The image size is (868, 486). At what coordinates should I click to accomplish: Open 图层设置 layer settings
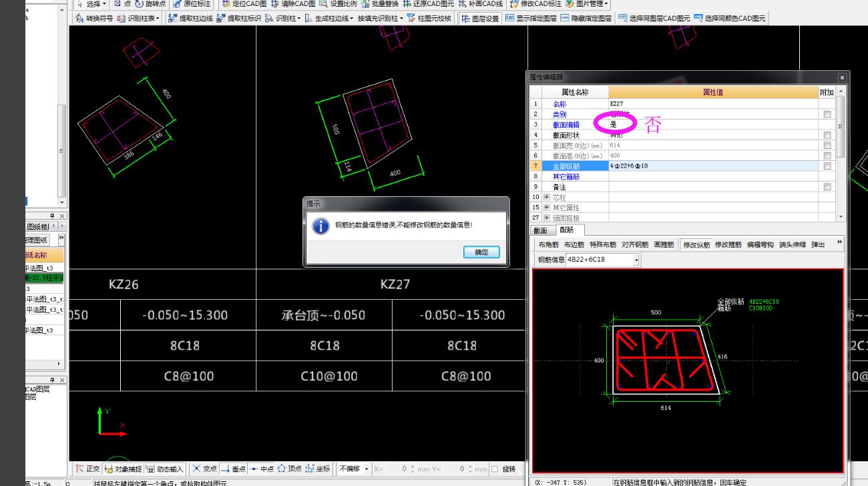481,19
